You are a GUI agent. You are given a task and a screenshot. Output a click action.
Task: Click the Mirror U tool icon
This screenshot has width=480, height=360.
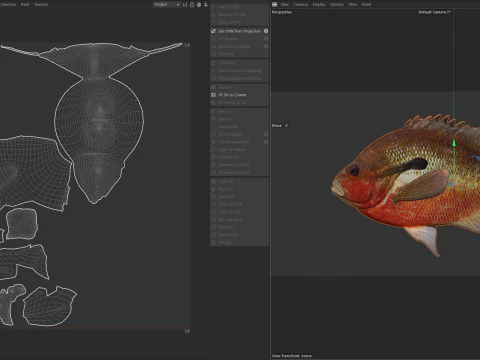[x=213, y=111]
